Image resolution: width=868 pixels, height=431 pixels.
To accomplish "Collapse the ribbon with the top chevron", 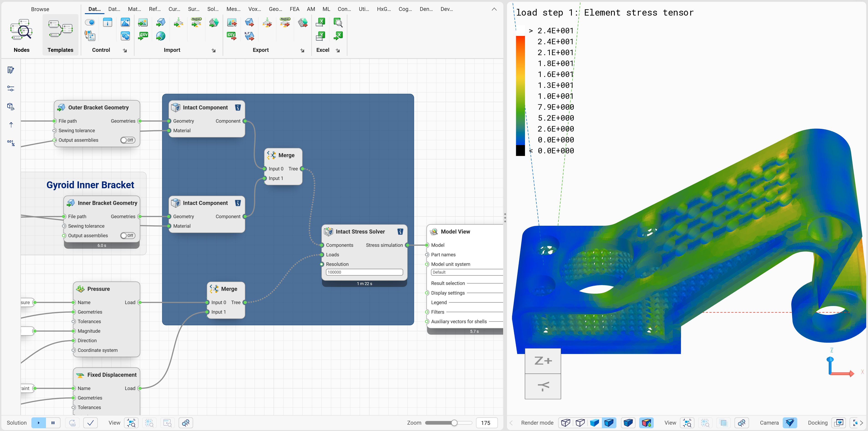I will tap(494, 9).
